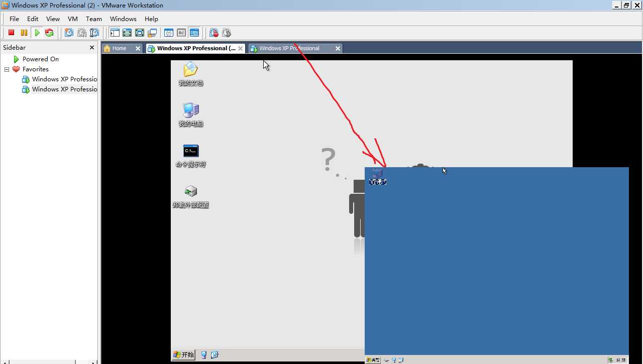This screenshot has width=643, height=364.
Task: Collapse the Favorites tree node
Action: pos(7,69)
